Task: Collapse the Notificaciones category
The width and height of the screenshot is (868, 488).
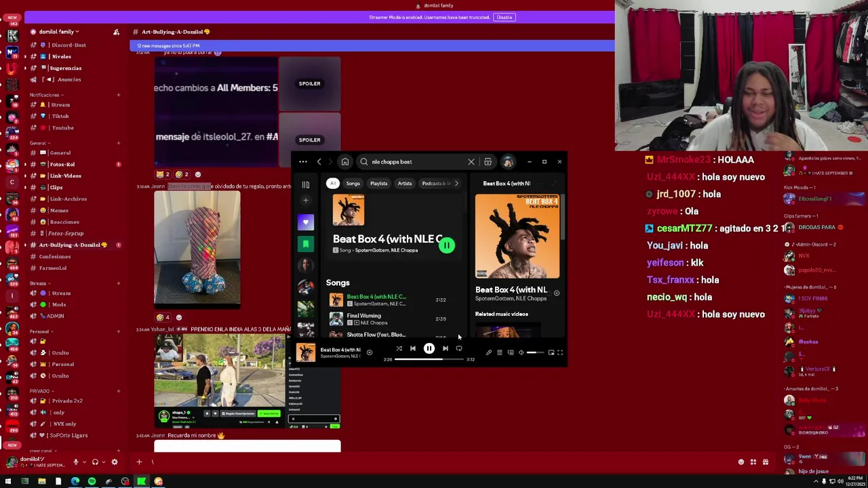Action: (x=45, y=95)
